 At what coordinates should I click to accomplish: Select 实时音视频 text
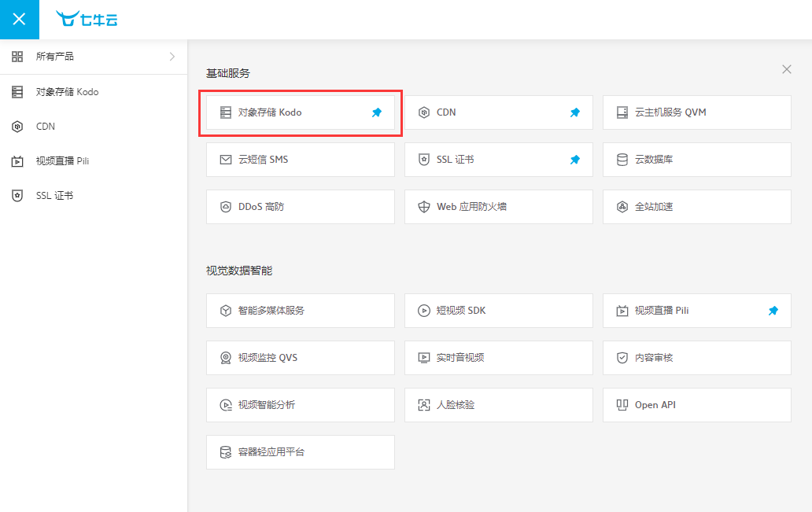460,358
